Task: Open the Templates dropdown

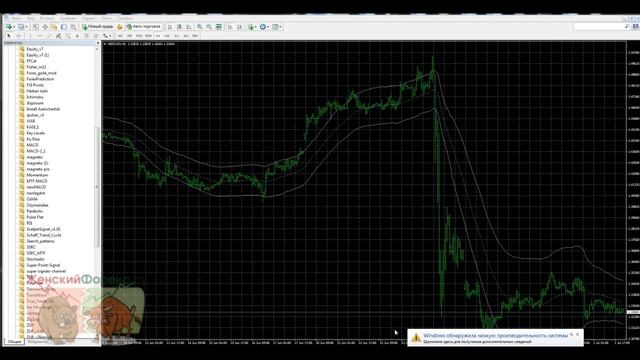Action: click(x=277, y=27)
